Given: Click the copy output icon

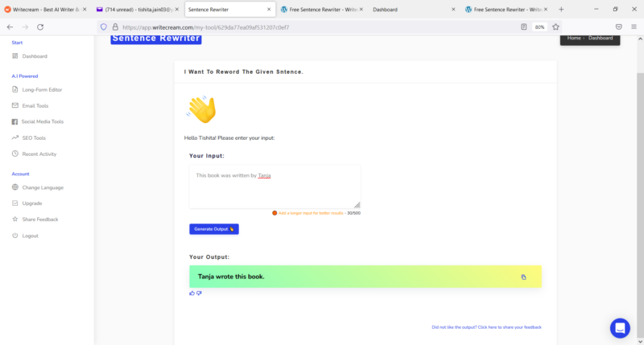Looking at the screenshot, I should (x=523, y=277).
